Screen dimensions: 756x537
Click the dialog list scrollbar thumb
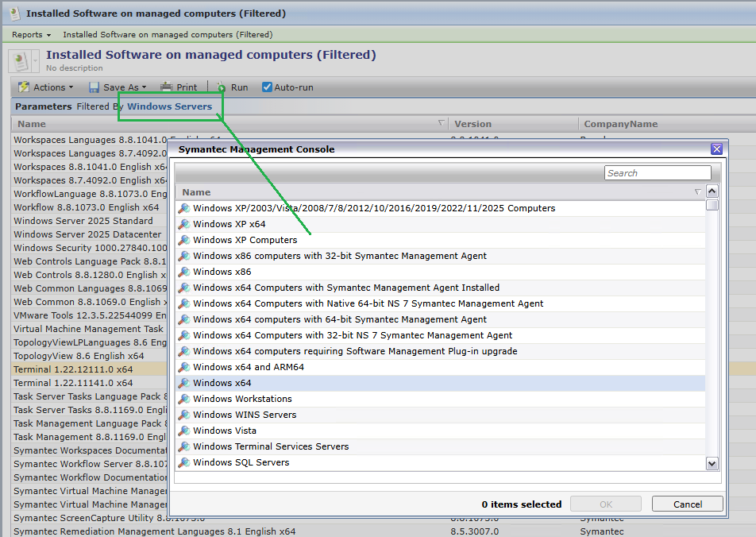(712, 205)
